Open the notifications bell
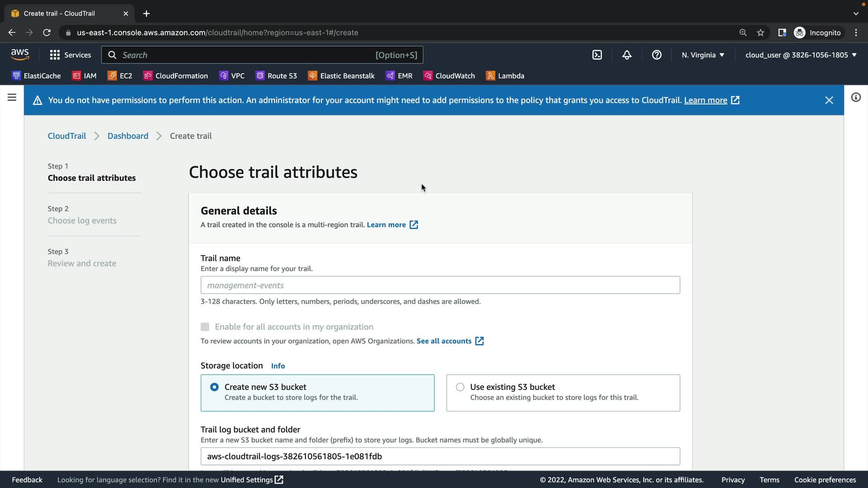The height and width of the screenshot is (488, 868). (x=627, y=55)
